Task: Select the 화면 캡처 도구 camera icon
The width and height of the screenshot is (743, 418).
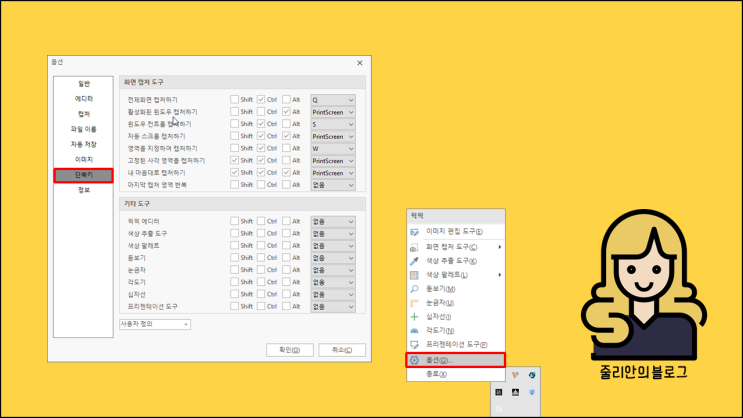Action: (414, 247)
